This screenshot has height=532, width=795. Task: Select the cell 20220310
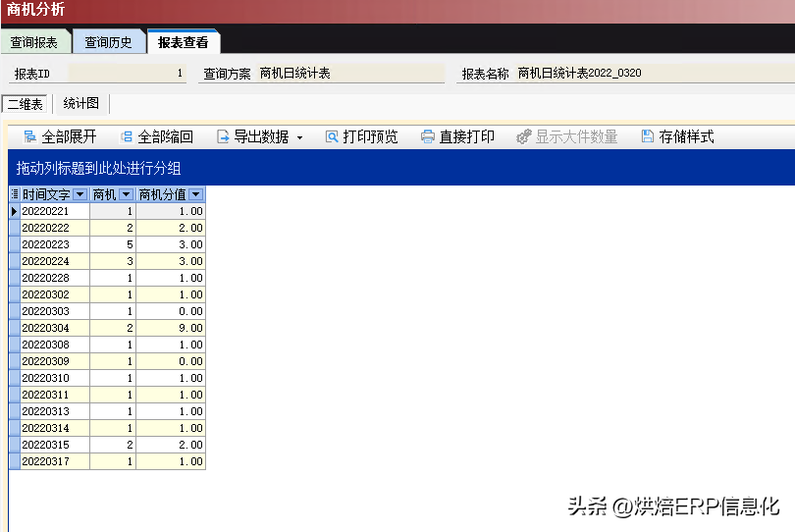point(55,378)
